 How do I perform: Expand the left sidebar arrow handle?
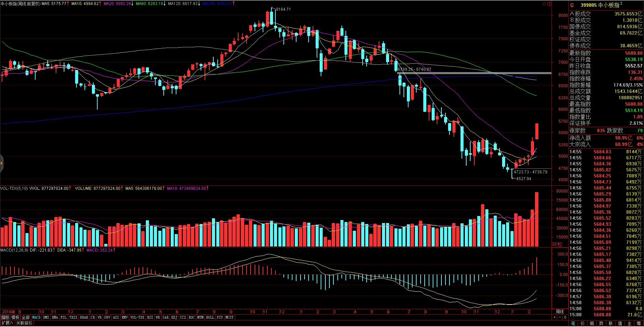tap(2, 164)
